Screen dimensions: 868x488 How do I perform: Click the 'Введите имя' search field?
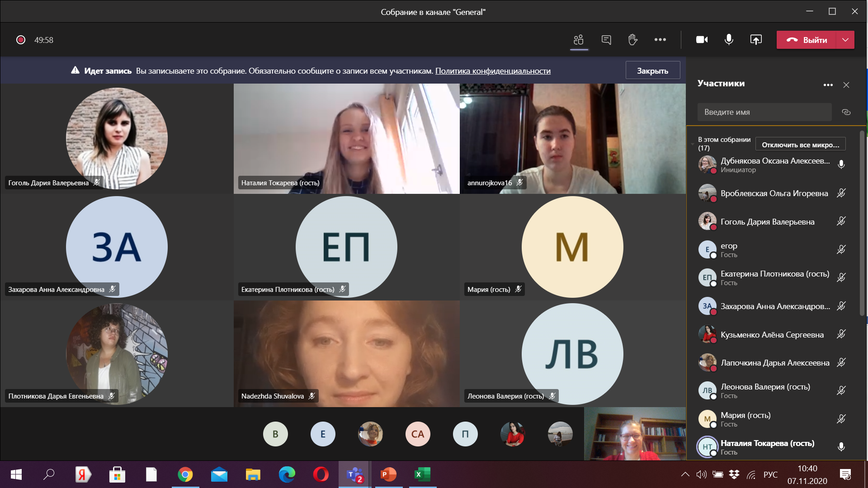764,112
